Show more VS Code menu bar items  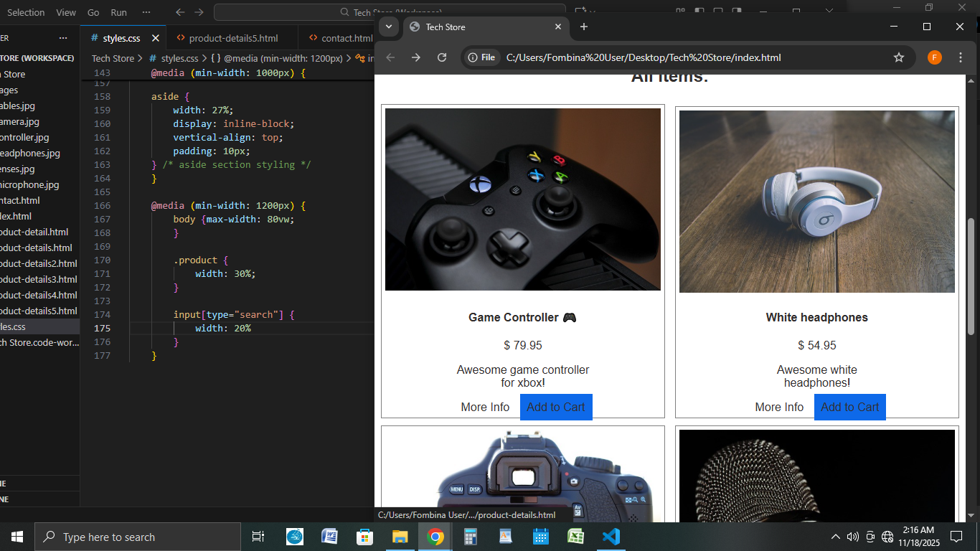pyautogui.click(x=146, y=12)
